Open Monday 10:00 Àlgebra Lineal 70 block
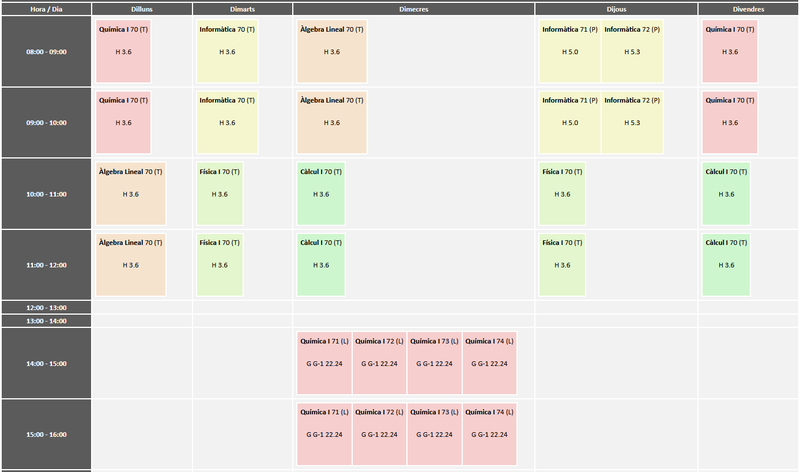Screen dimensions: 800x472 point(131,193)
